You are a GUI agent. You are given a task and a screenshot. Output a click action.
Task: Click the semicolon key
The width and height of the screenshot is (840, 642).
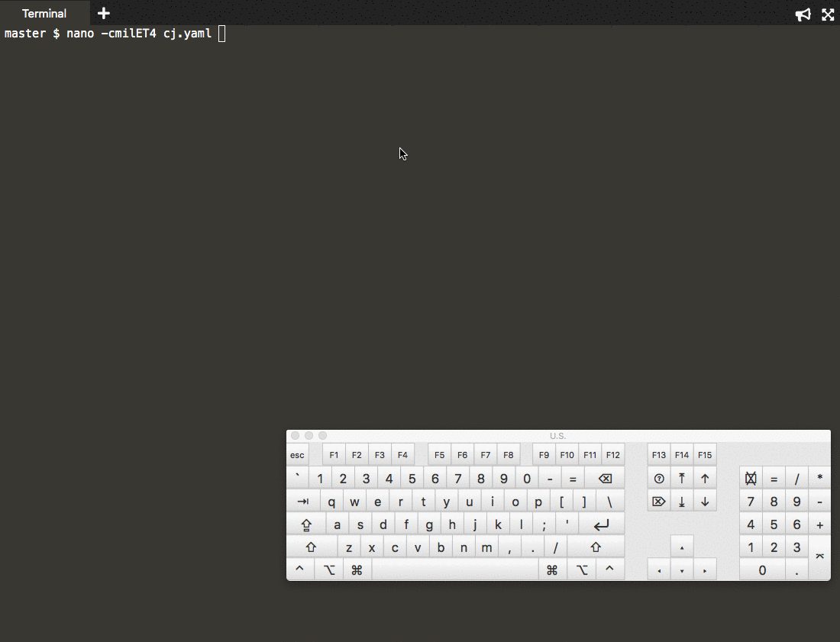pos(544,524)
